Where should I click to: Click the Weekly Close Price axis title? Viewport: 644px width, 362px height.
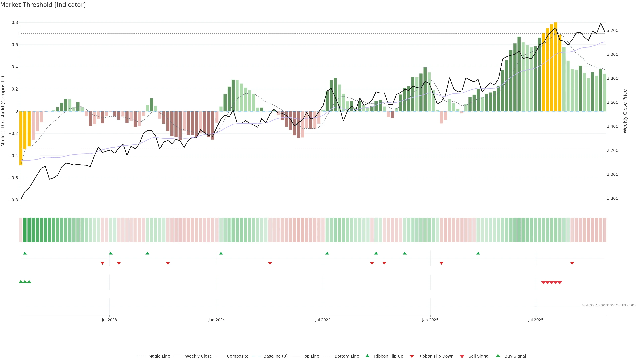pos(625,111)
